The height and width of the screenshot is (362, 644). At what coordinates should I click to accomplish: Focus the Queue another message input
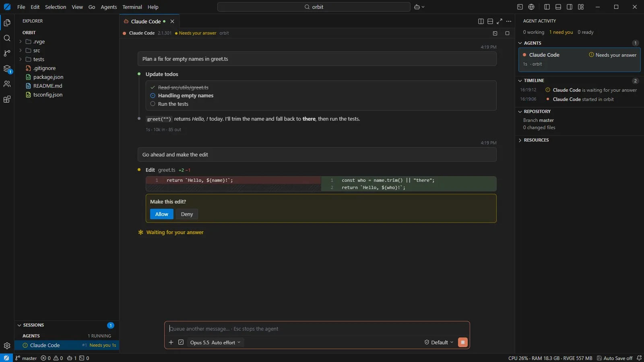pyautogui.click(x=317, y=329)
